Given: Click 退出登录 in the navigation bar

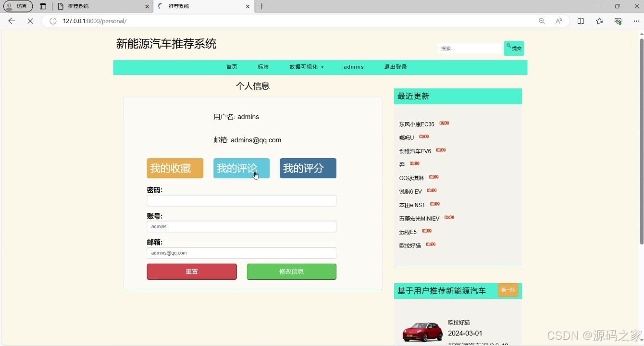Looking at the screenshot, I should click(x=395, y=67).
